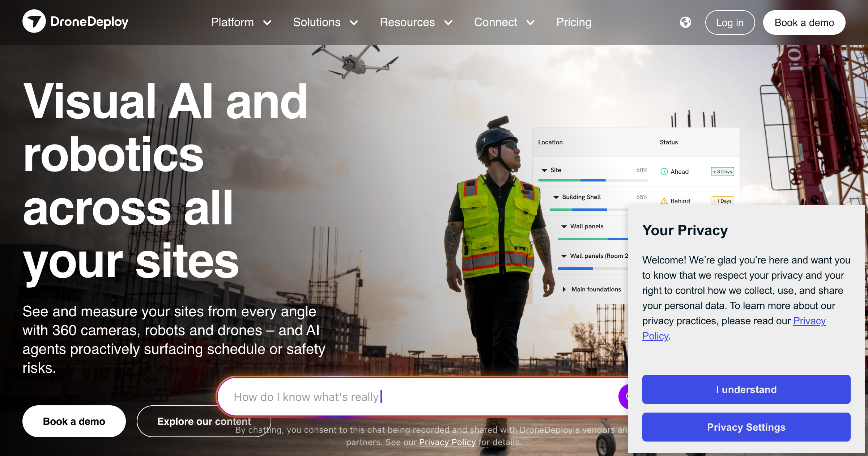This screenshot has height=456, width=868.
Task: Collapse the Wall panels row triangle
Action: coord(564,227)
